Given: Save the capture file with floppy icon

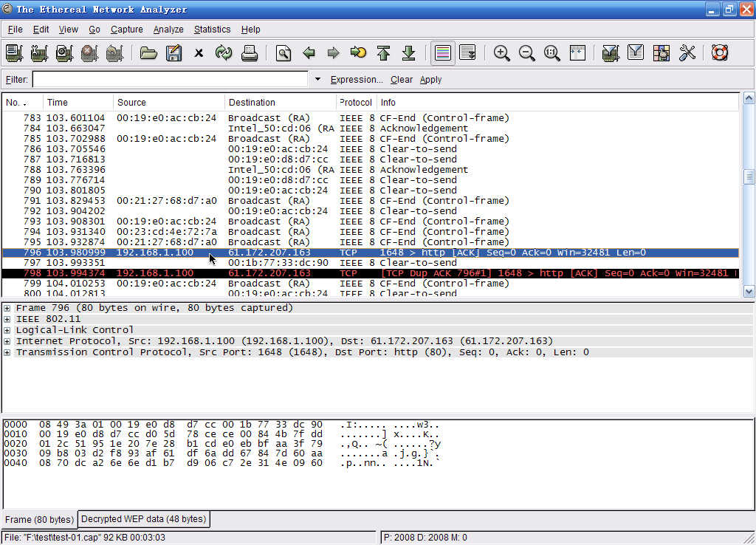Looking at the screenshot, I should coord(173,53).
